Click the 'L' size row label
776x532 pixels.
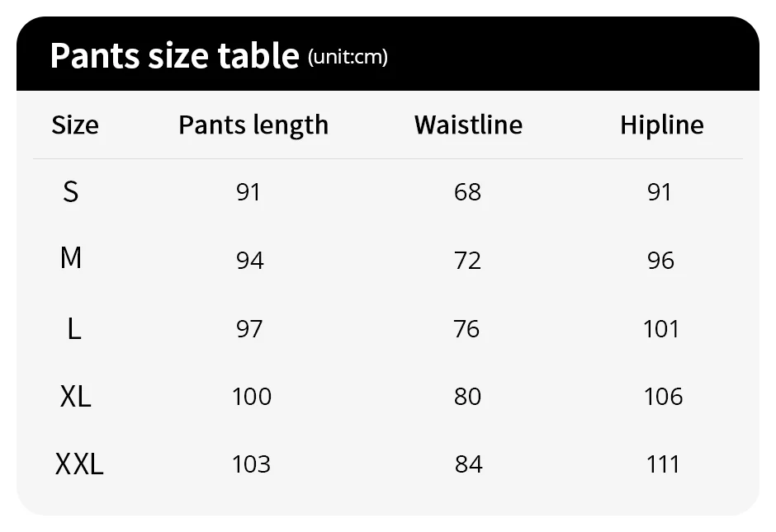[74, 329]
